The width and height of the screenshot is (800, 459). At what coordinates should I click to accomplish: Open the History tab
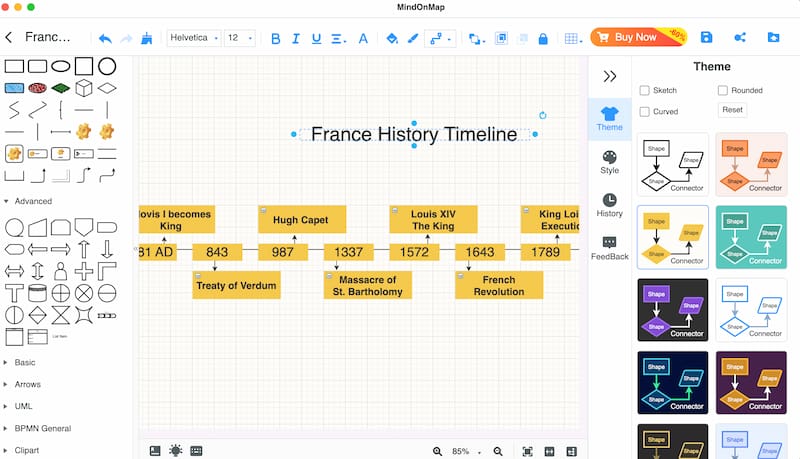coord(610,206)
